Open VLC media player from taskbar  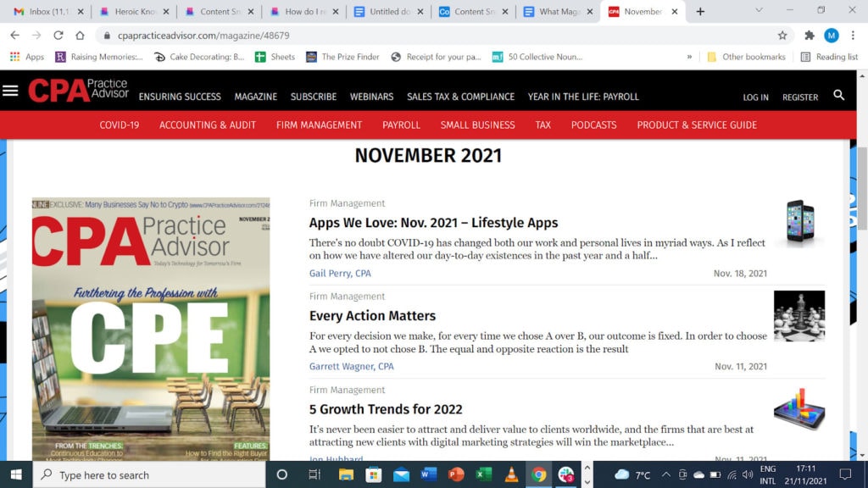coord(511,474)
